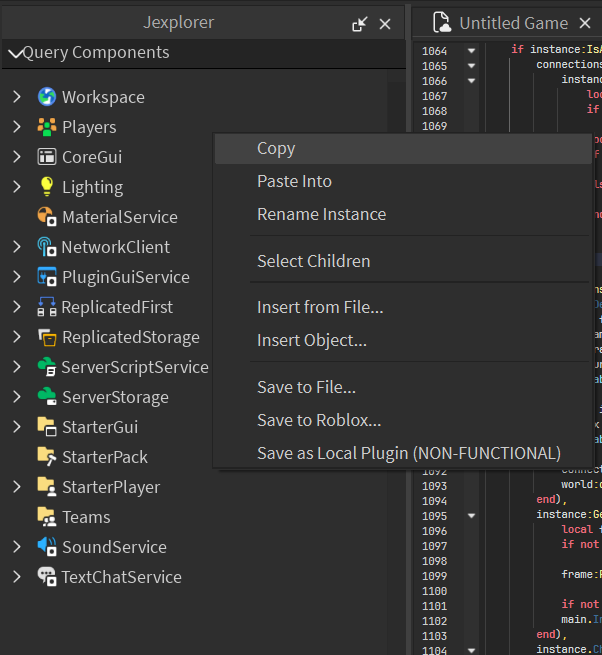
Task: Select the MaterialService row label
Action: [x=120, y=217]
